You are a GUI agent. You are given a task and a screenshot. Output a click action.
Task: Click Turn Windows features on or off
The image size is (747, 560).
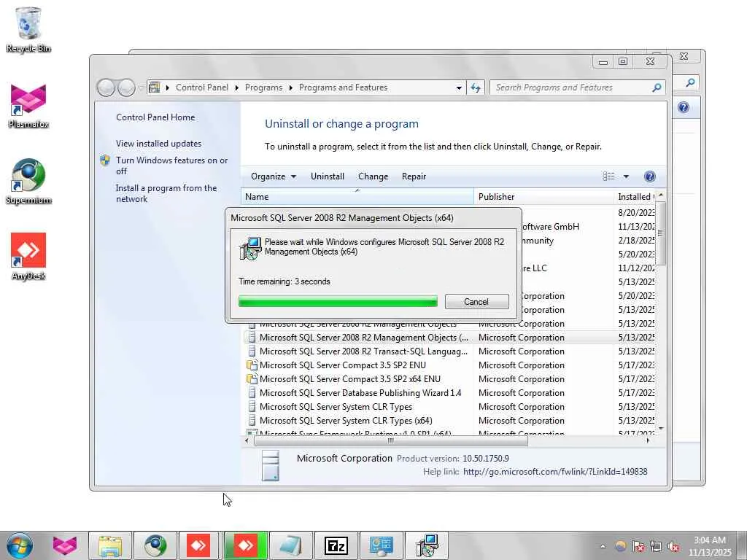(x=171, y=166)
